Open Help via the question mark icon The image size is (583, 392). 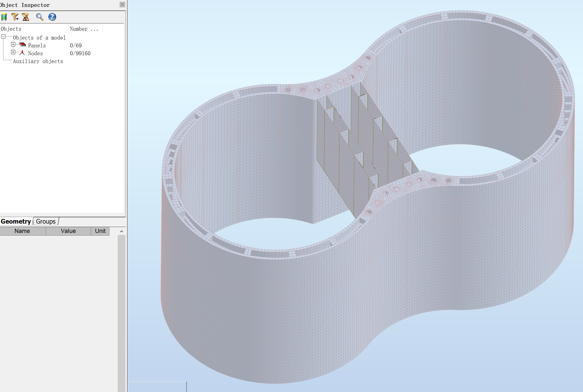[x=52, y=17]
